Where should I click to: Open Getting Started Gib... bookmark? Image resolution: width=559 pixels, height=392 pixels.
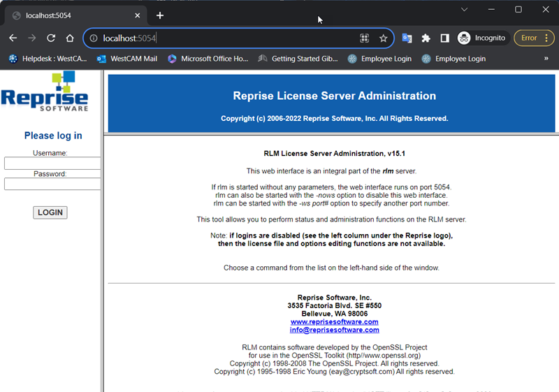pos(298,59)
